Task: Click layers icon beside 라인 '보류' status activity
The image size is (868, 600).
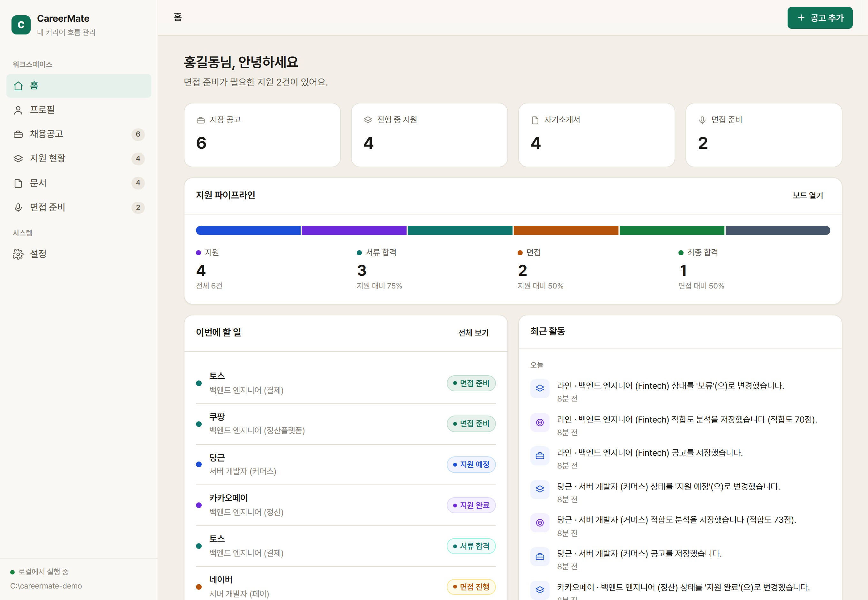Action: [540, 388]
